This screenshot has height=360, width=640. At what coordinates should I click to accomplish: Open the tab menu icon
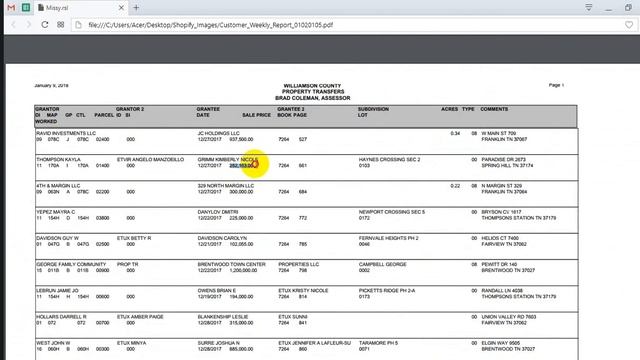589,8
